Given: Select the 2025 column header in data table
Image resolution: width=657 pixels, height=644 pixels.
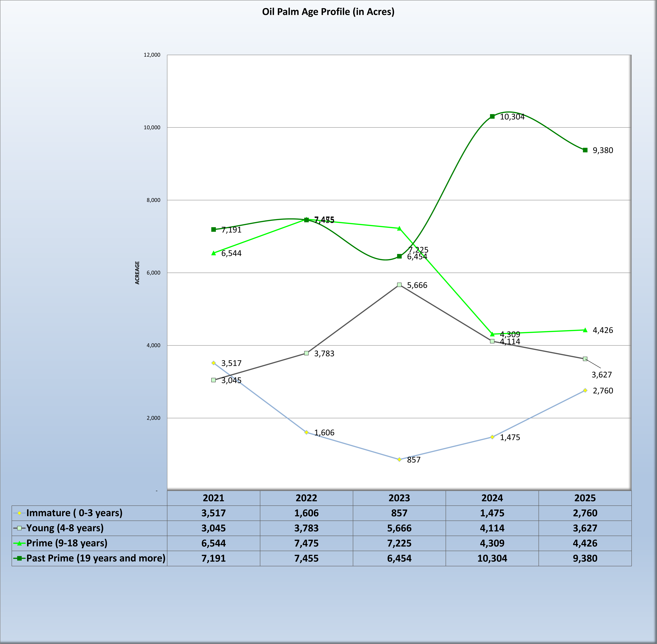Looking at the screenshot, I should [585, 498].
